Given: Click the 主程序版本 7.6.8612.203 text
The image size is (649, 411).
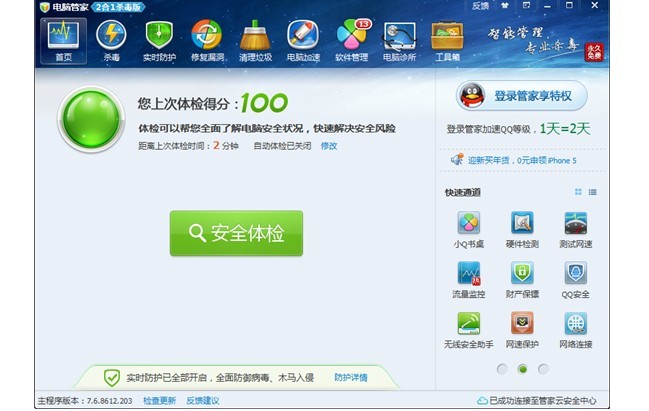Looking at the screenshot, I should pos(85,401).
